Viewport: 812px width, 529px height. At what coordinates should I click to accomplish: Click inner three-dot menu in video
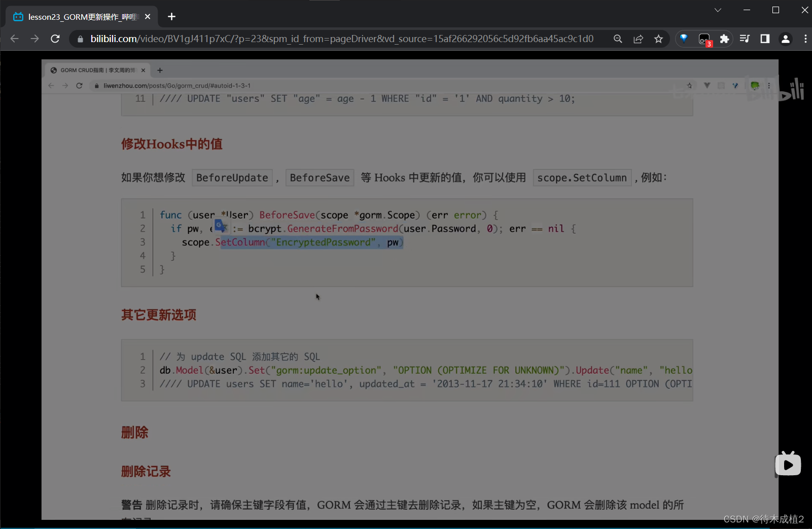769,86
